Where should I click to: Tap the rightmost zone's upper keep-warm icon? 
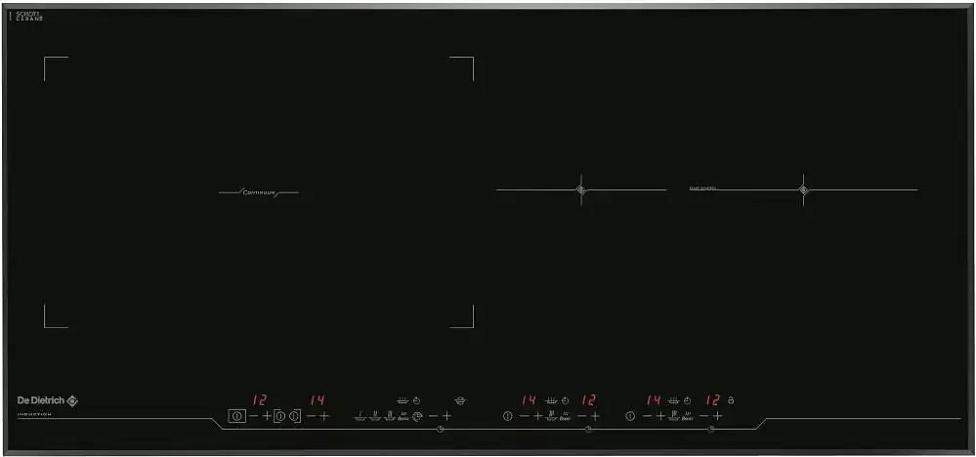pyautogui.click(x=673, y=401)
